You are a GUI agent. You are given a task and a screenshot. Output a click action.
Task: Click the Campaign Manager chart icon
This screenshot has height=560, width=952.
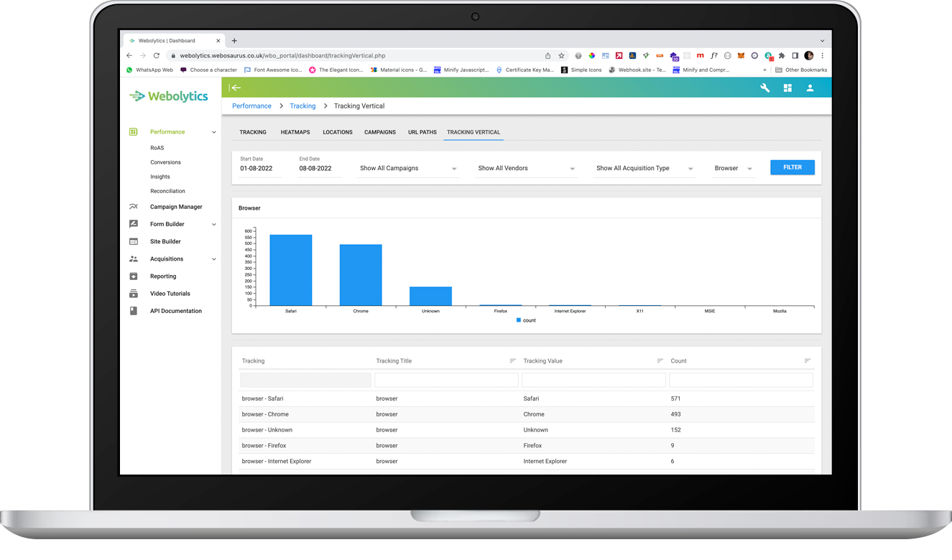pos(133,207)
